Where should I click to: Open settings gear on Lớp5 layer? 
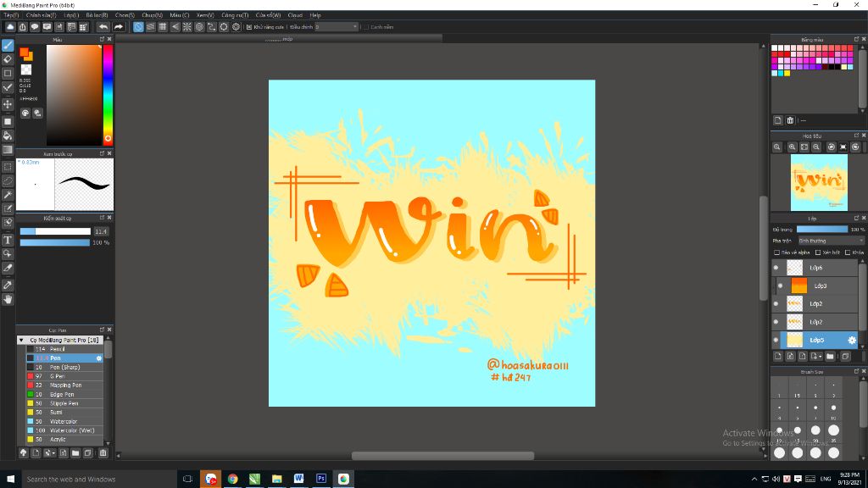852,341
